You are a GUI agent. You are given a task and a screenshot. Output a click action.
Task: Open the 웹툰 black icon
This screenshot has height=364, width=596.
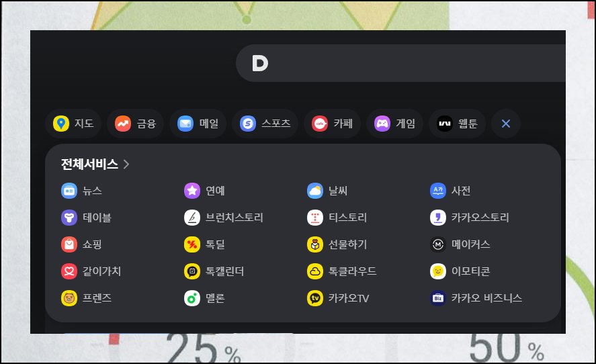click(x=445, y=124)
